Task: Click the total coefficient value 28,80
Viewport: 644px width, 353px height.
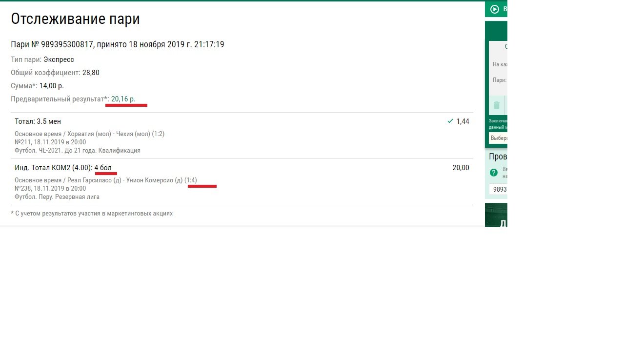Action: pos(91,73)
